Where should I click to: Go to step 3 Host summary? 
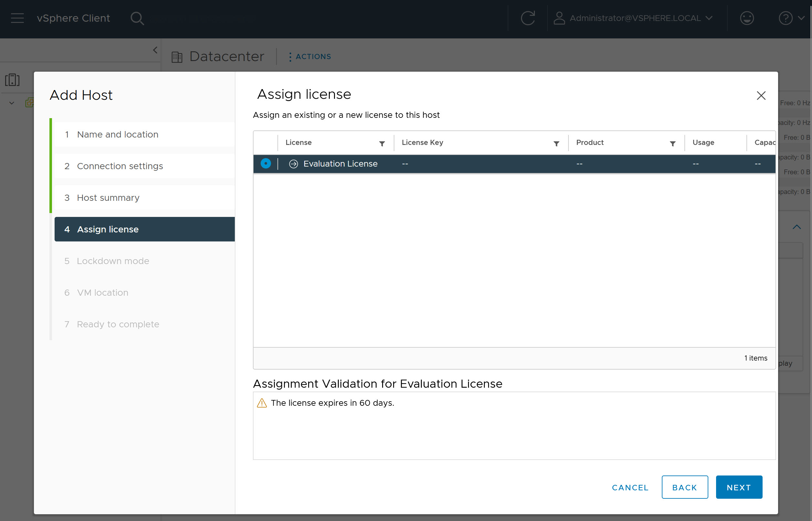108,198
